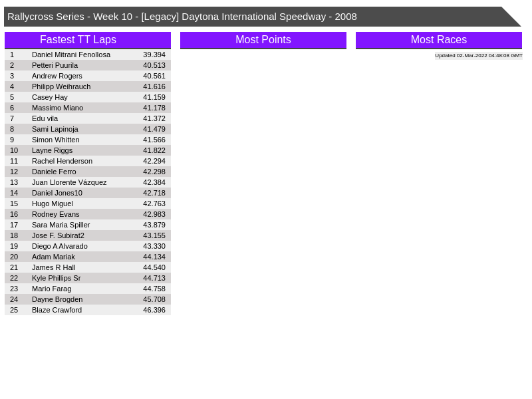Open the Most Races section header
Viewport: 532px width, 399px height.
pyautogui.click(x=438, y=40)
